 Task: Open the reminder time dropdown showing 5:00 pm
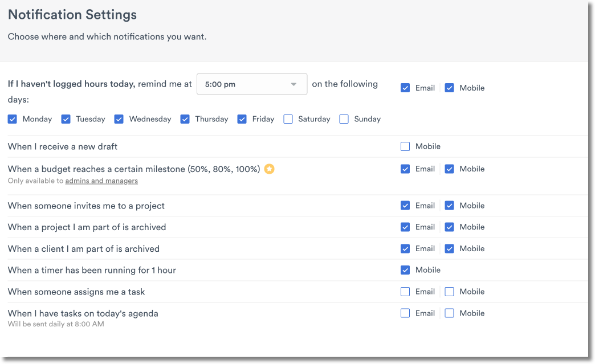click(x=251, y=84)
